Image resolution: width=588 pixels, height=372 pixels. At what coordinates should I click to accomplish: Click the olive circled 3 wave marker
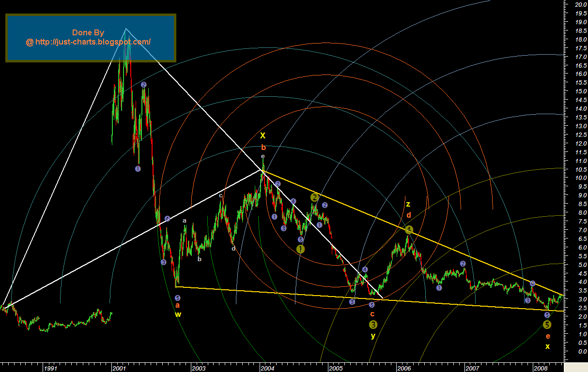372,325
